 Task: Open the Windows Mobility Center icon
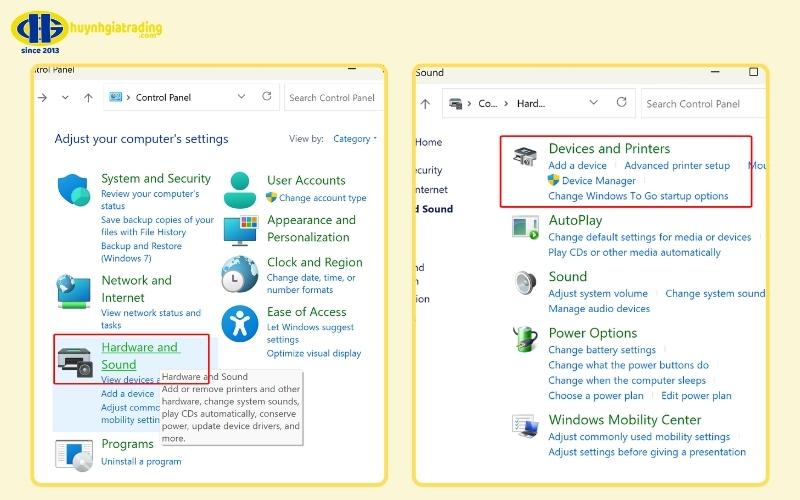tap(526, 426)
